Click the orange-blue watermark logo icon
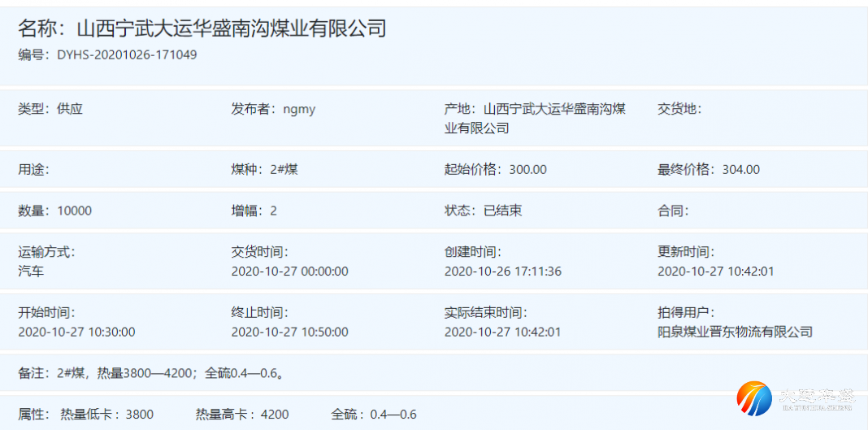Screen dimensions: 868x430 754,398
